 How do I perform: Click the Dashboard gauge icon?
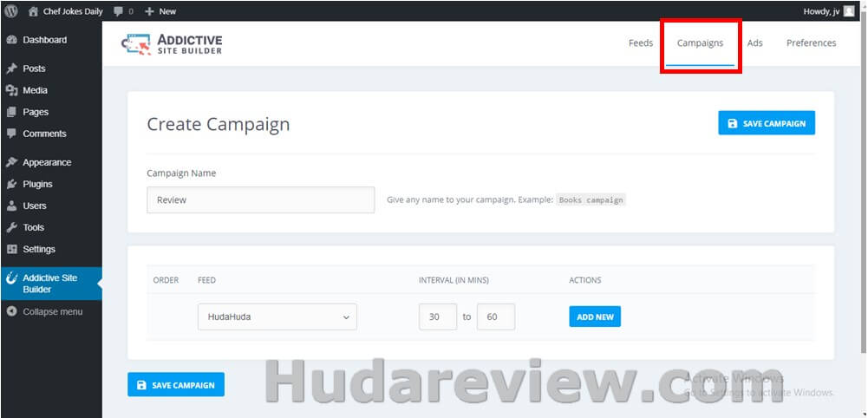[11, 40]
